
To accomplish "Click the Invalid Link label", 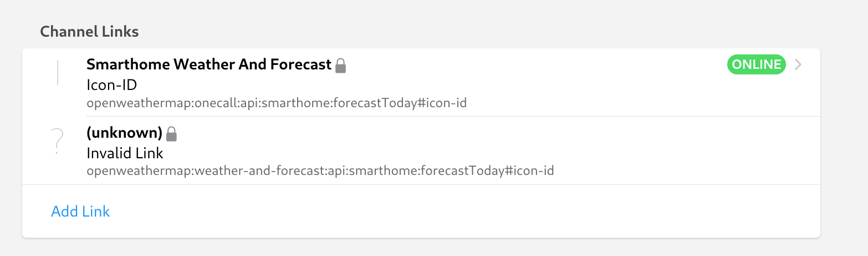I will pos(125,153).
